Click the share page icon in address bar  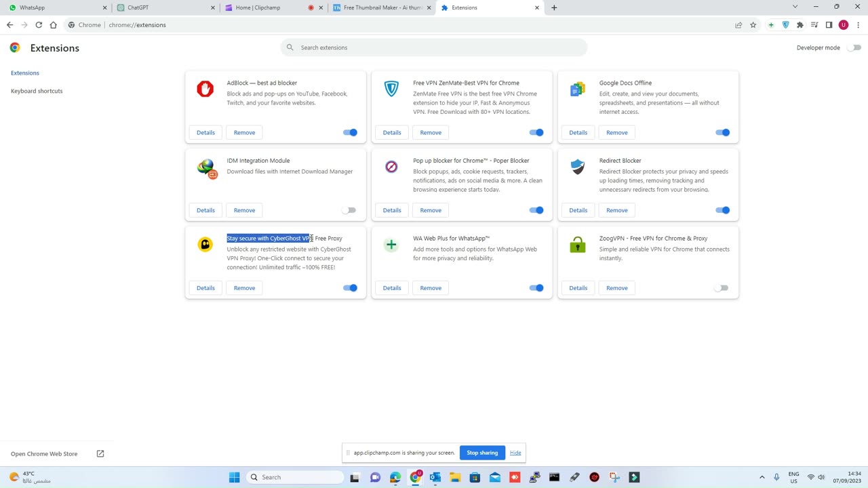738,25
